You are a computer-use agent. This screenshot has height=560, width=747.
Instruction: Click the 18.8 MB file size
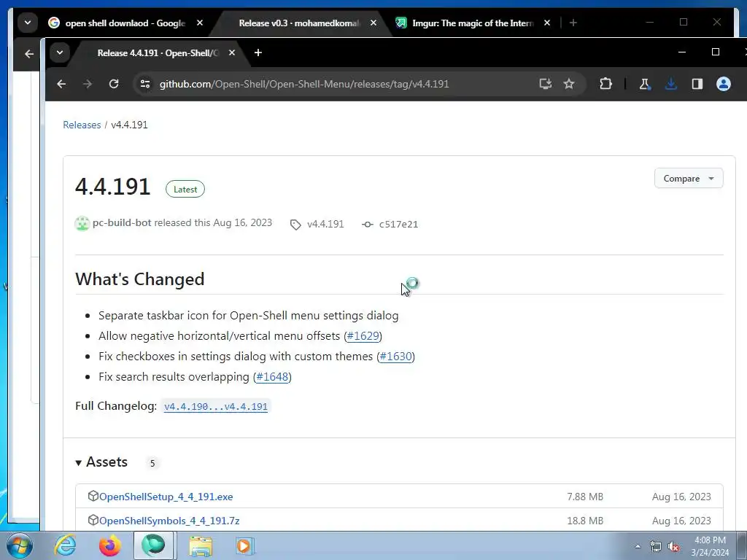(x=585, y=521)
